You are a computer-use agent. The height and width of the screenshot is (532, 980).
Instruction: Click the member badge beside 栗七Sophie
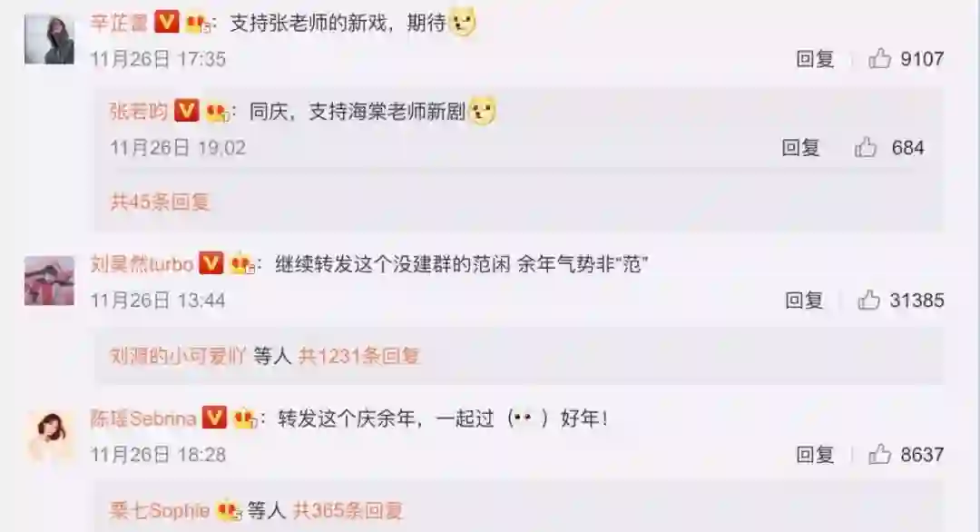coord(230,511)
